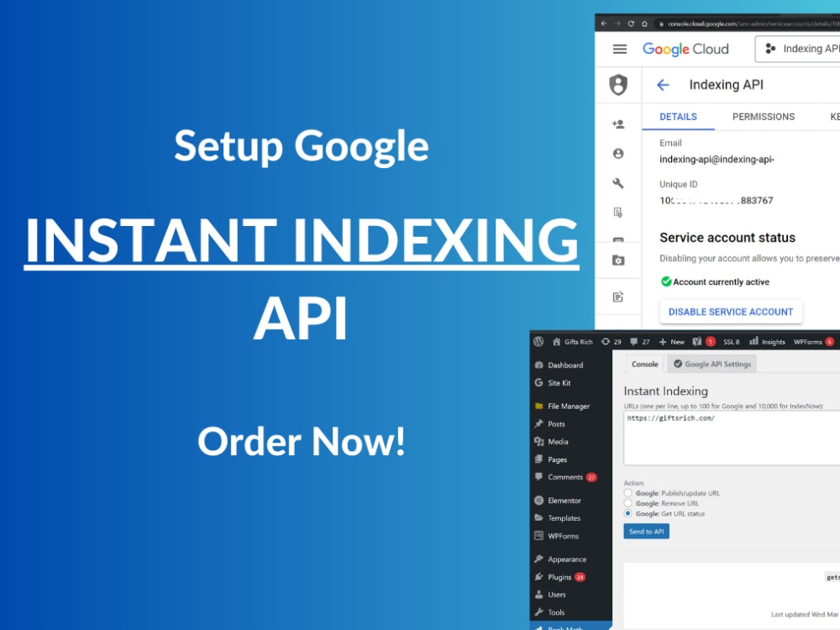Image resolution: width=840 pixels, height=630 pixels.
Task: Click the Send to API button
Action: (646, 531)
